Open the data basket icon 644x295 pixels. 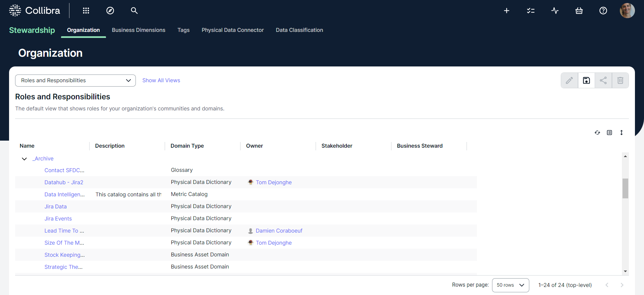tap(579, 11)
